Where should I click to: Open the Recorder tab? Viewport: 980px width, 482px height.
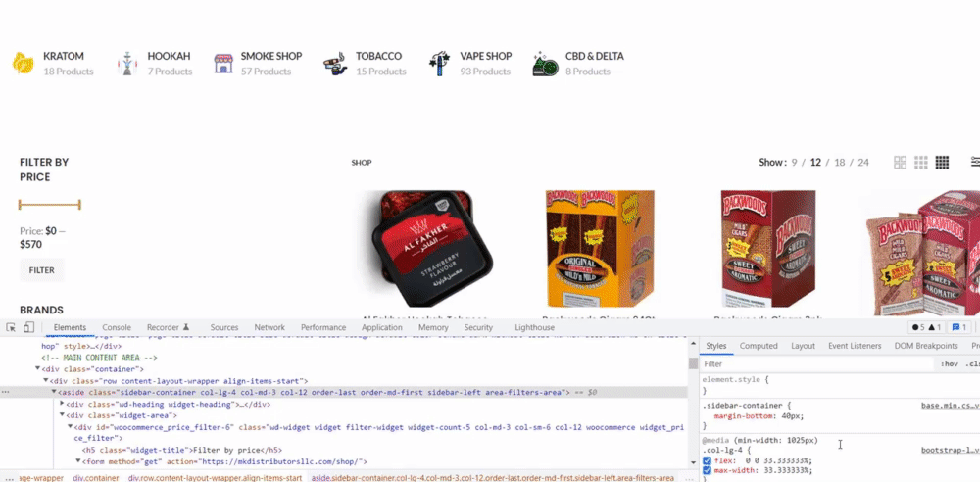169,327
